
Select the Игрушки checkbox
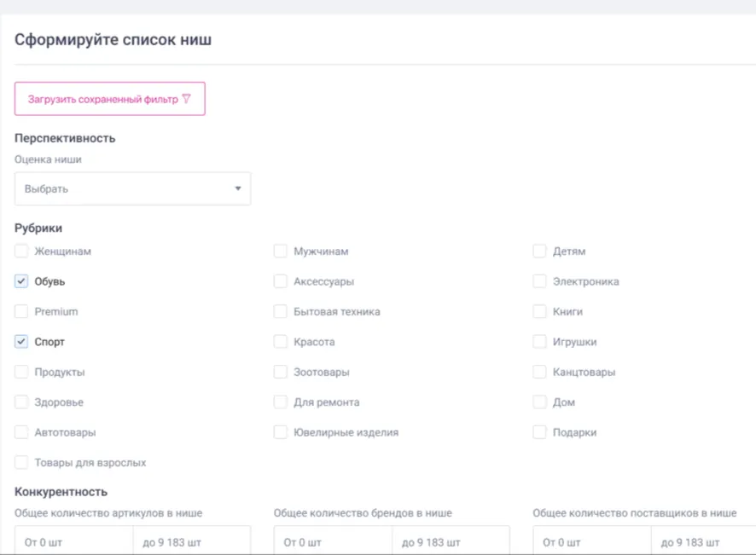click(x=539, y=342)
